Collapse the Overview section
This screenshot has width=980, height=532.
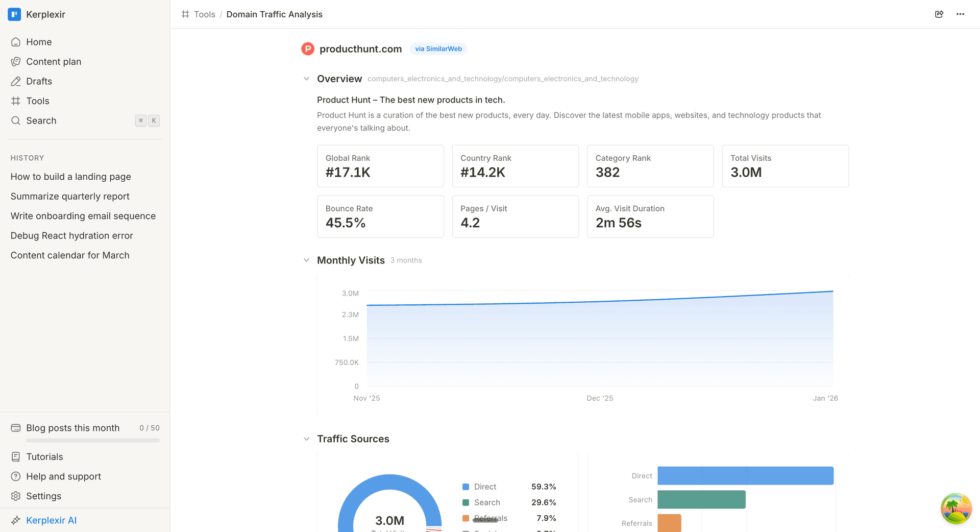[x=306, y=79]
